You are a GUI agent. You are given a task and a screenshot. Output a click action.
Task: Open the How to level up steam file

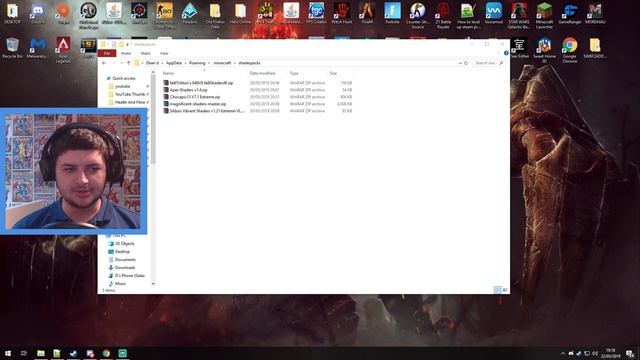point(468,16)
